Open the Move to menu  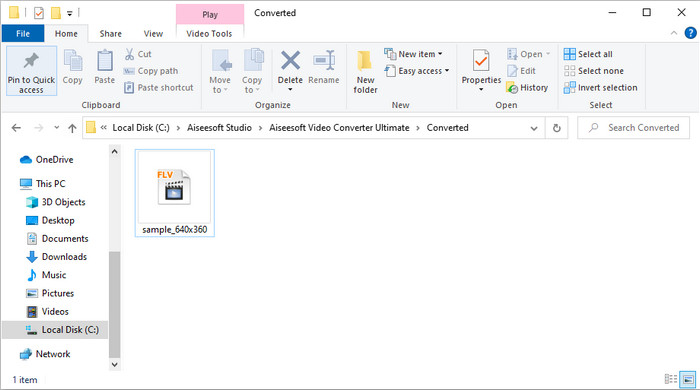[220, 71]
